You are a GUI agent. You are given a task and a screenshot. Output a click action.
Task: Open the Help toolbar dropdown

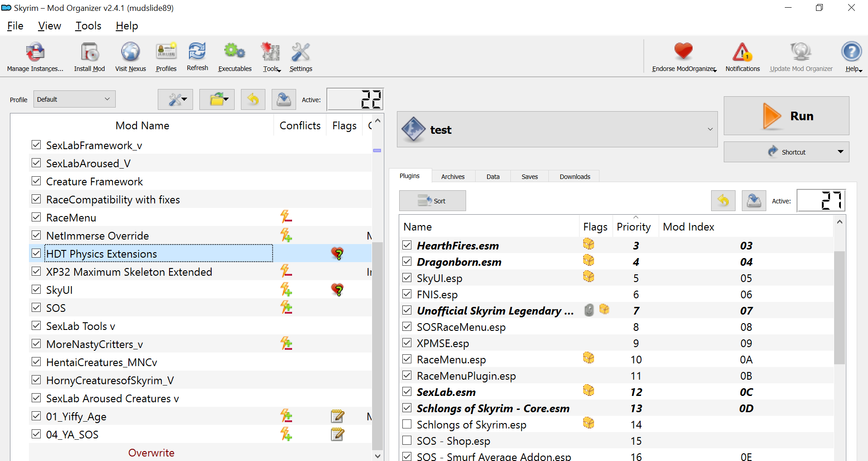[853, 57]
